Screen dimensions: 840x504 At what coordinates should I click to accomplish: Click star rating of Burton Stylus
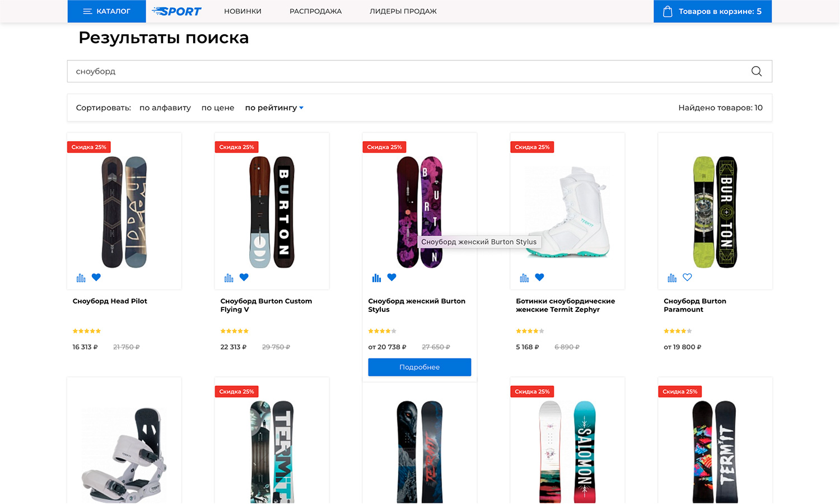point(382,331)
